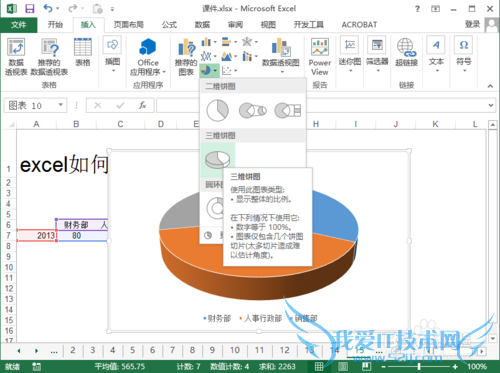Select the pie of pie chart

[x=253, y=110]
